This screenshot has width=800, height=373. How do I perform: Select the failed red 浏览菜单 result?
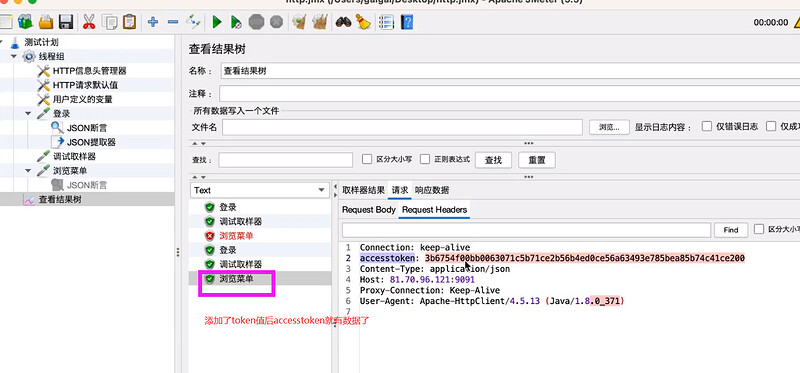236,236
